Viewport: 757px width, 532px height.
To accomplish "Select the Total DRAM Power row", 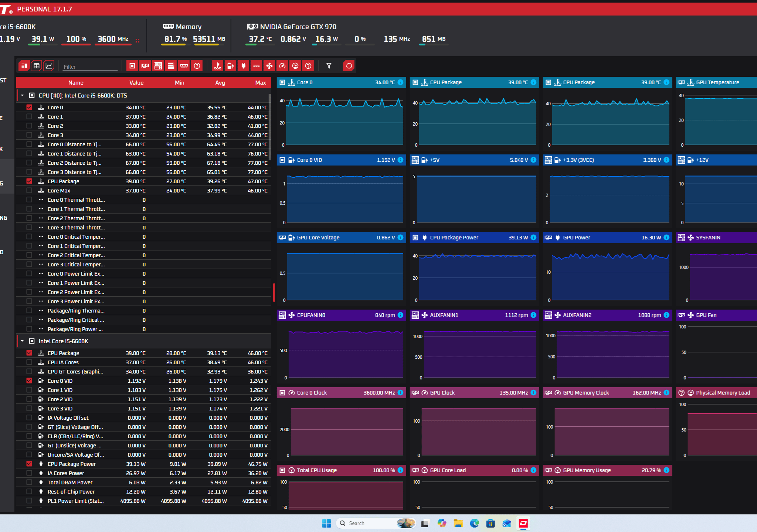I will coord(144,482).
